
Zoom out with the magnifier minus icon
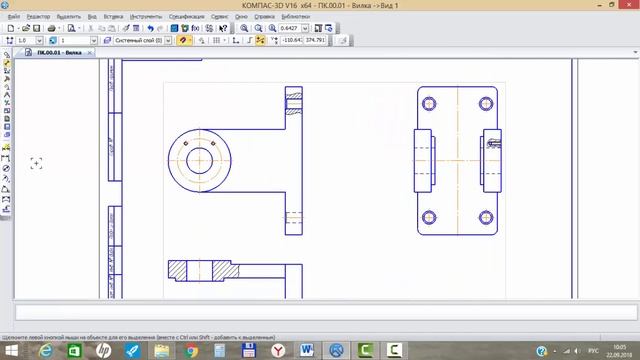[x=258, y=28]
